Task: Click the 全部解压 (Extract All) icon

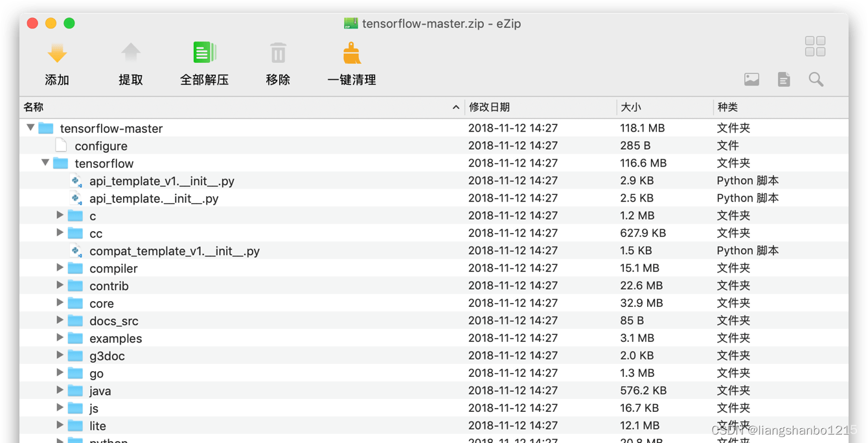Action: coord(205,53)
